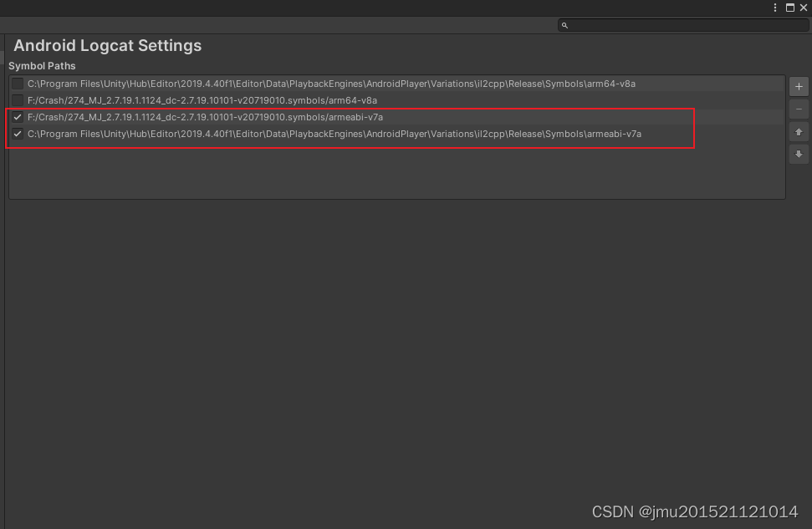This screenshot has height=529, width=812.
Task: Open the three-dot window options menu
Action: (x=774, y=8)
